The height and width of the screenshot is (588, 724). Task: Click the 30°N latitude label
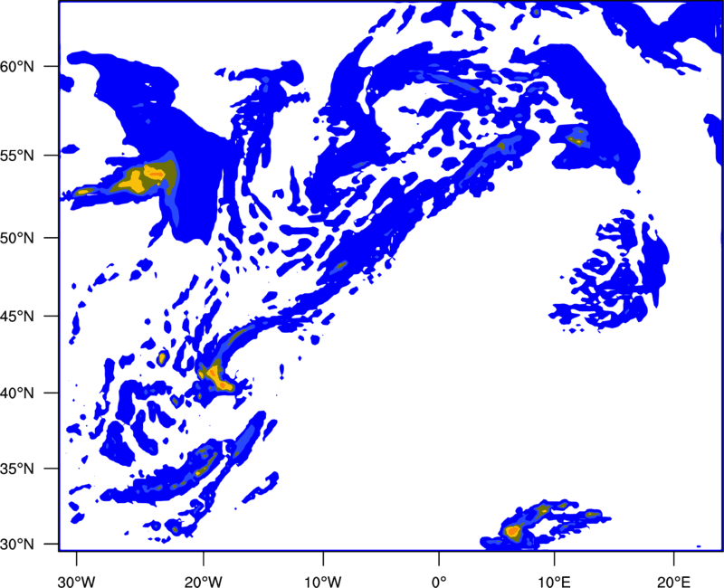(x=17, y=545)
